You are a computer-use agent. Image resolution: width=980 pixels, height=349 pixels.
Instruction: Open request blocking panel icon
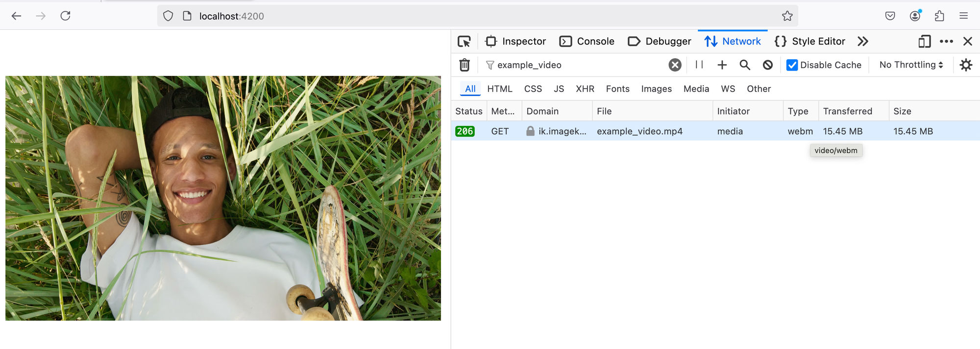tap(768, 65)
